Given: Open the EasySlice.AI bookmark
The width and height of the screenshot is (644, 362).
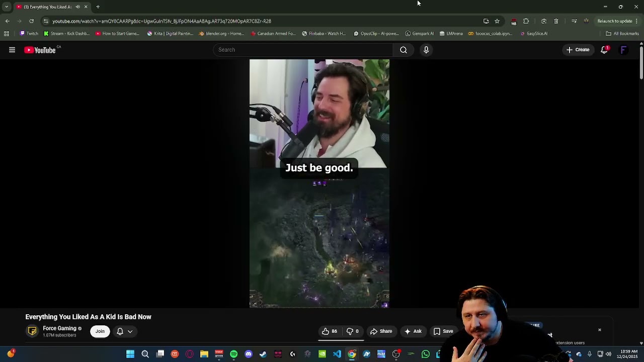Looking at the screenshot, I should [x=534, y=34].
